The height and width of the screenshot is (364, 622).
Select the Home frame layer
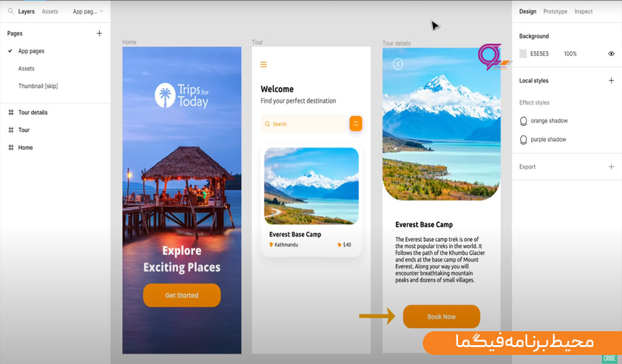[26, 147]
